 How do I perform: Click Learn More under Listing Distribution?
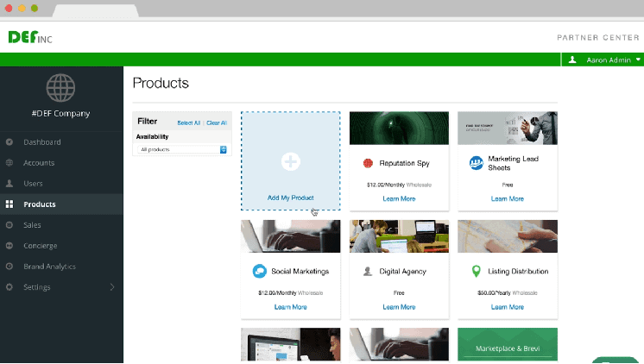pos(508,307)
